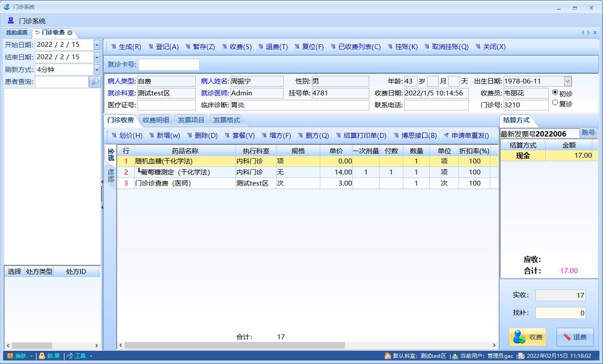Select the 复诊 radio button
The width and height of the screenshot is (603, 364).
pos(555,102)
